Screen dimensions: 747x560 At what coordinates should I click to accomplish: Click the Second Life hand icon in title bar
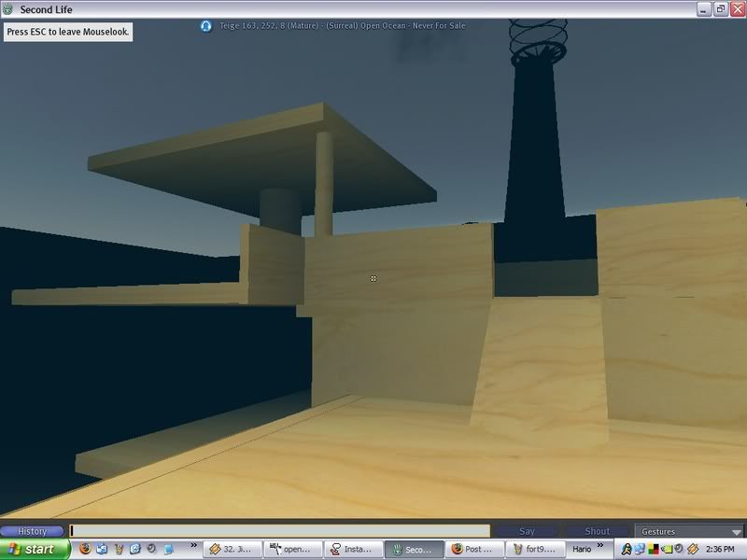[8, 9]
